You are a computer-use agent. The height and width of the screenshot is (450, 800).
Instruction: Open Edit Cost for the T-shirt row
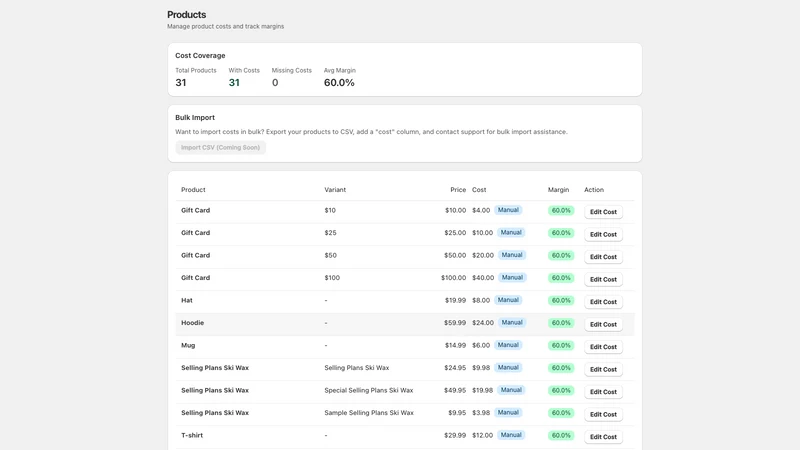[603, 437]
